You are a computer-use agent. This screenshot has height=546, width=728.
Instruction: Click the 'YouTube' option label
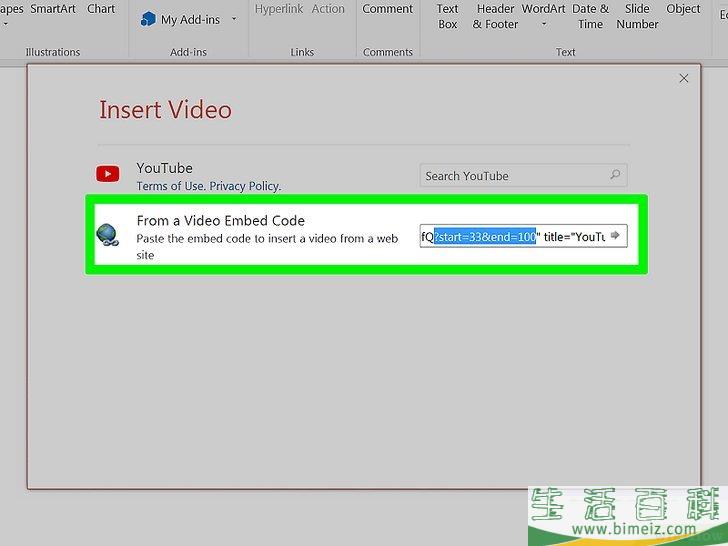tap(164, 168)
